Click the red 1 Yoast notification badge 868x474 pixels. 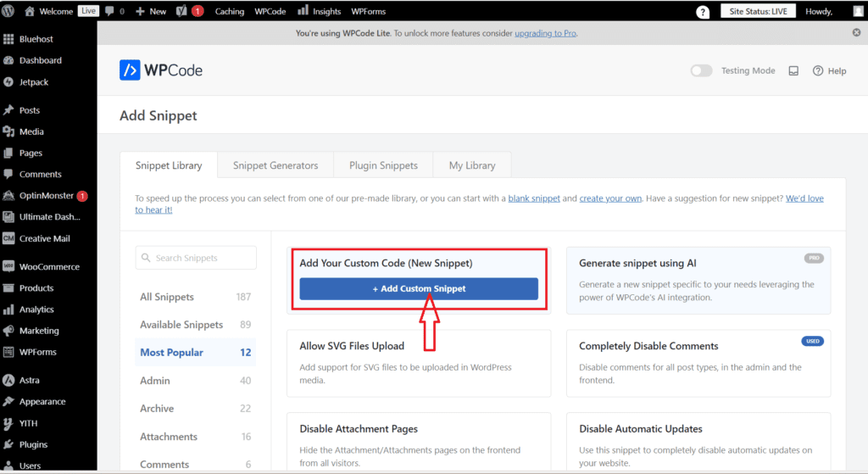click(x=198, y=11)
